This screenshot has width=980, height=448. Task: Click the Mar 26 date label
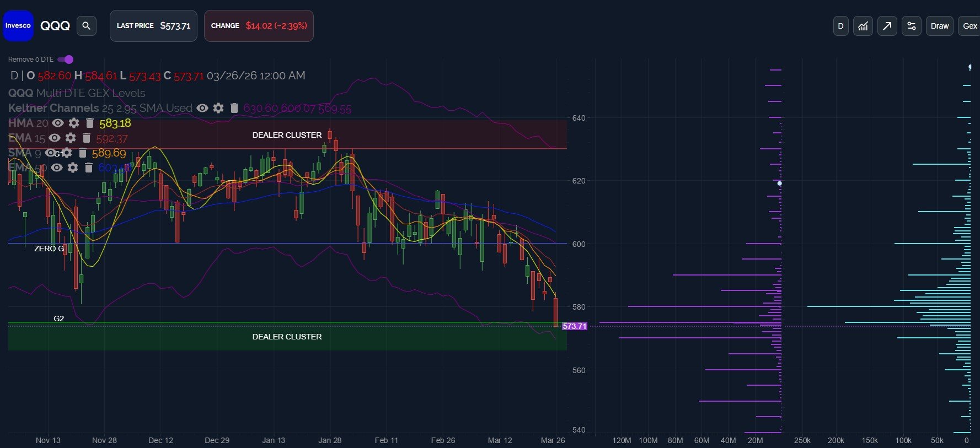[553, 440]
